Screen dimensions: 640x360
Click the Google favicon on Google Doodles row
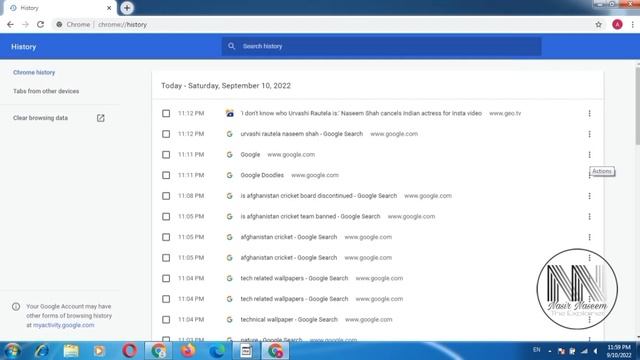pos(229,175)
